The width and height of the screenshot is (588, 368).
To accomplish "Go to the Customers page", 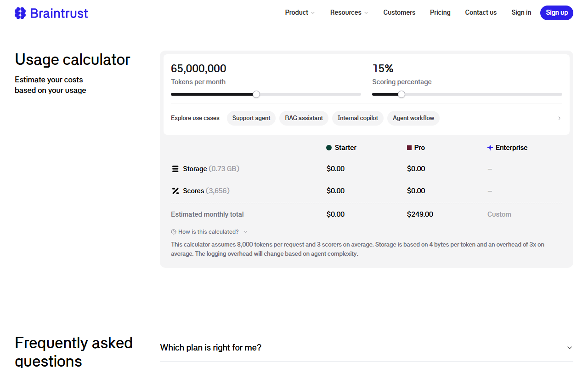I will (399, 12).
